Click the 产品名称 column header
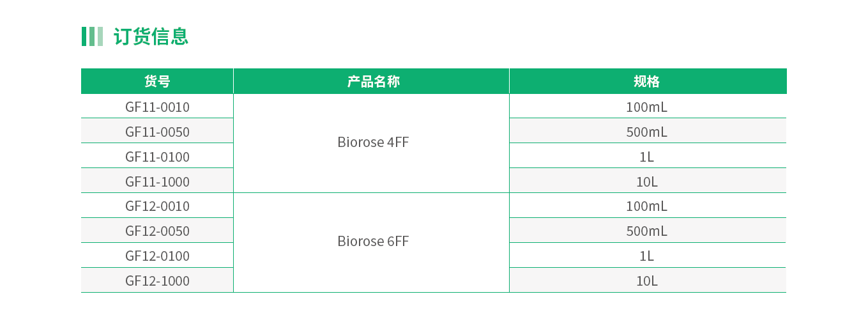 pyautogui.click(x=372, y=81)
